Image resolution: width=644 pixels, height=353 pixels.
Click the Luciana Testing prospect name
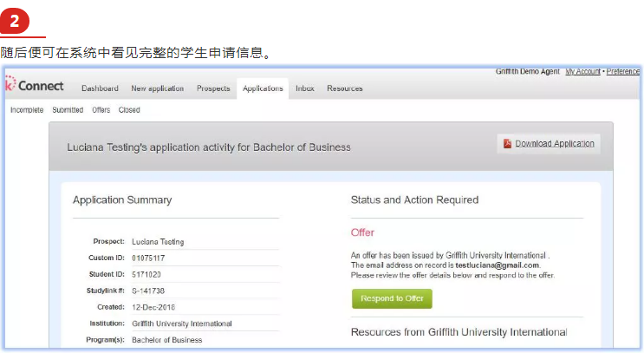(158, 242)
